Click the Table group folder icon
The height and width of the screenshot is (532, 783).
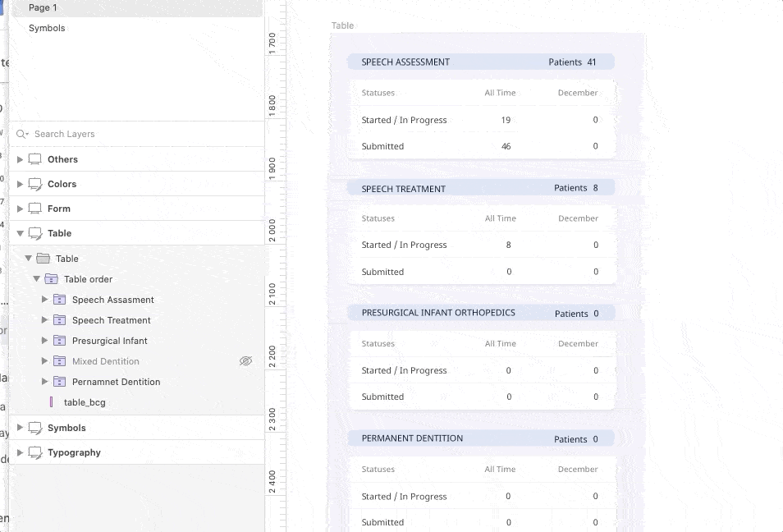tap(43, 259)
